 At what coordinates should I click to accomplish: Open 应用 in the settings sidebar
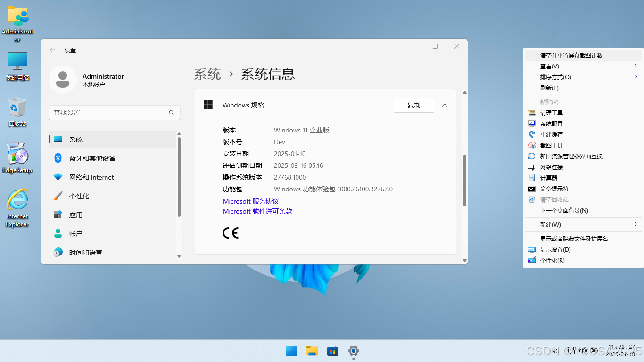[x=112, y=215]
